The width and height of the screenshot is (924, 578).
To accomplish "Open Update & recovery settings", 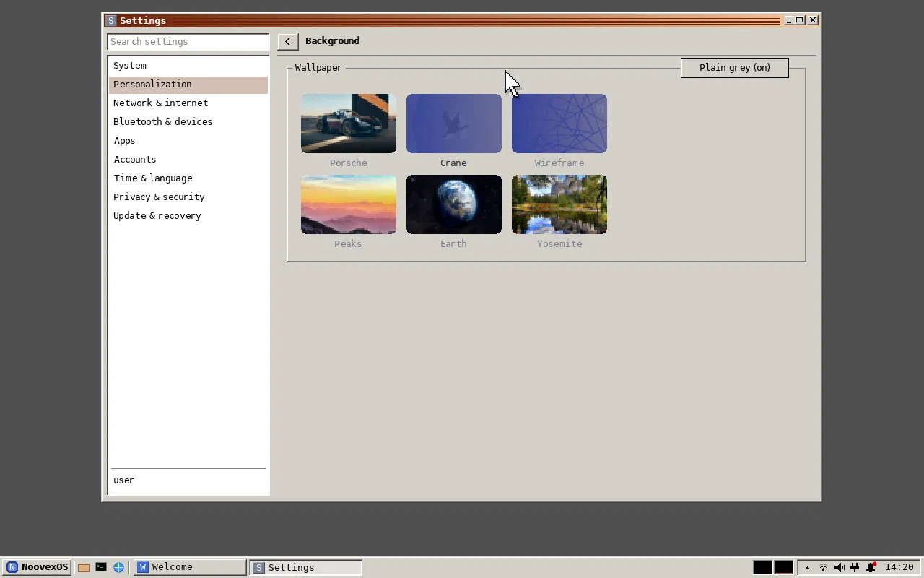I will (x=188, y=216).
